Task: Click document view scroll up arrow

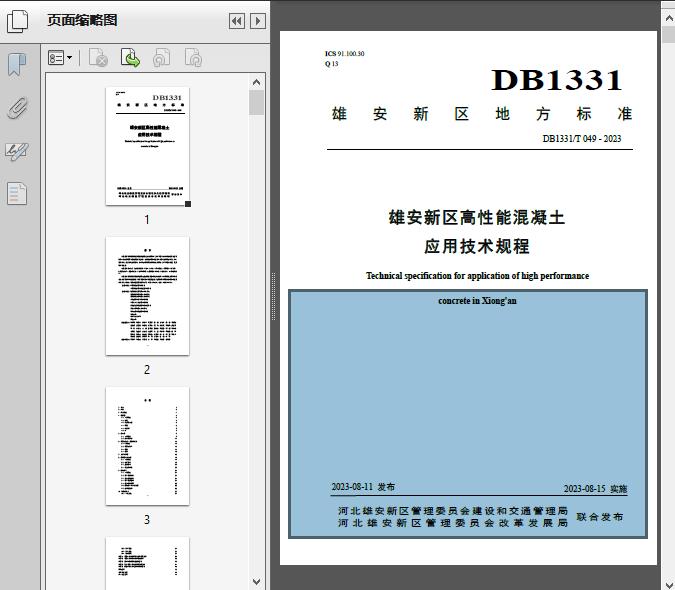Action: 669,19
